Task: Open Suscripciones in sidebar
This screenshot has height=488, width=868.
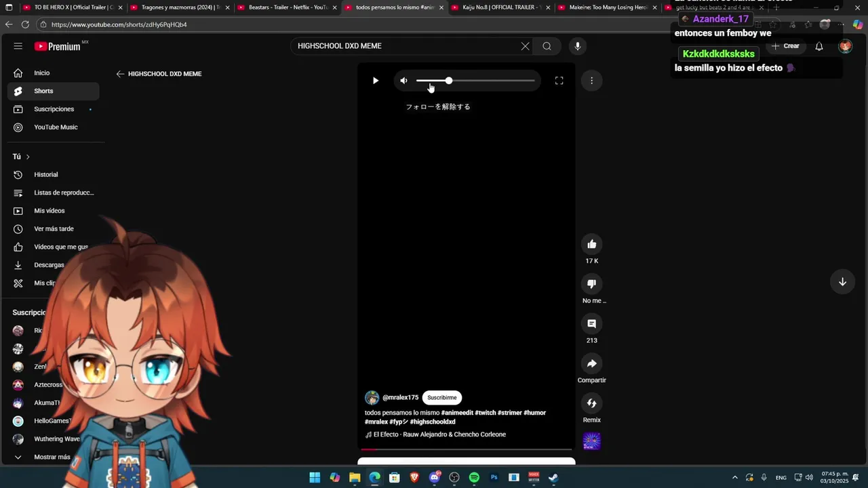Action: coord(54,109)
